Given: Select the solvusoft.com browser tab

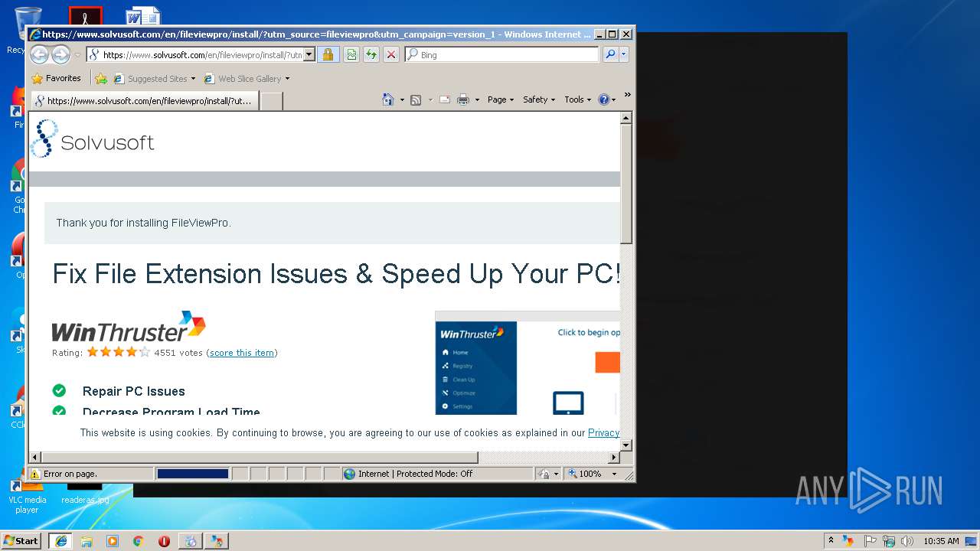Looking at the screenshot, I should click(144, 100).
